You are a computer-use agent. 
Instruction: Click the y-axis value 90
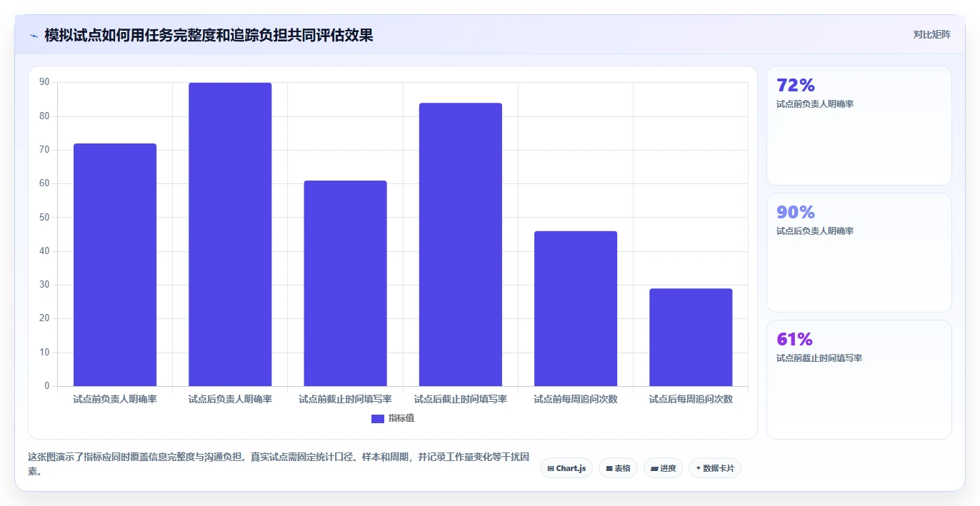44,82
